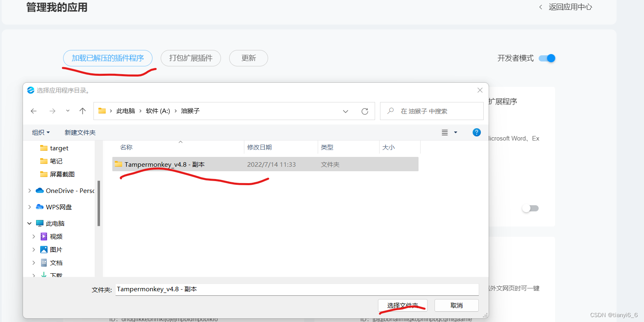Close the 选择应用程序目录 dialog

(x=480, y=90)
